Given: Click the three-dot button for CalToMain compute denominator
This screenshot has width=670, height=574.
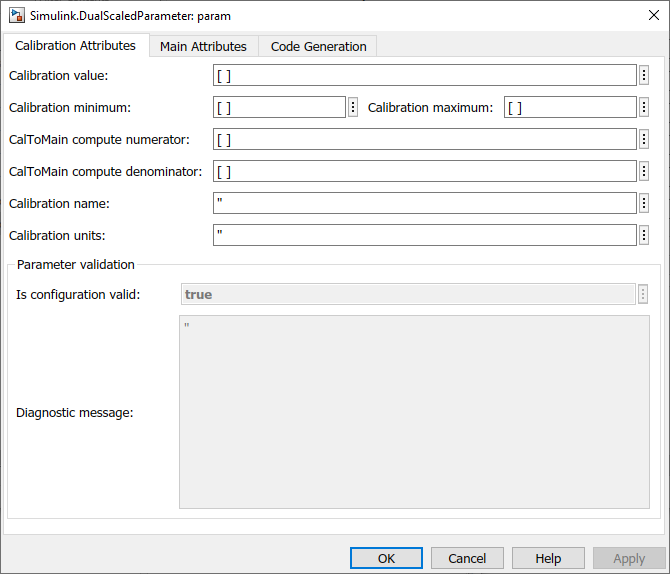Looking at the screenshot, I should (x=644, y=172).
